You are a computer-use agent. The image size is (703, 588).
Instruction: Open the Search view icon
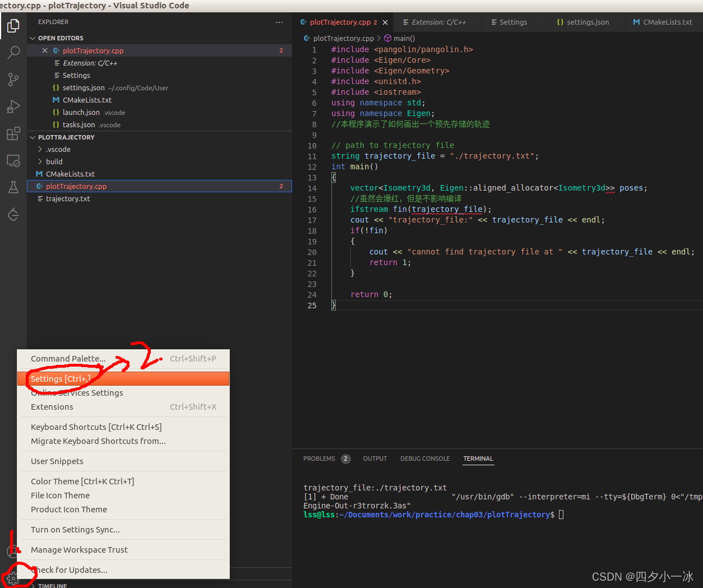[13, 52]
